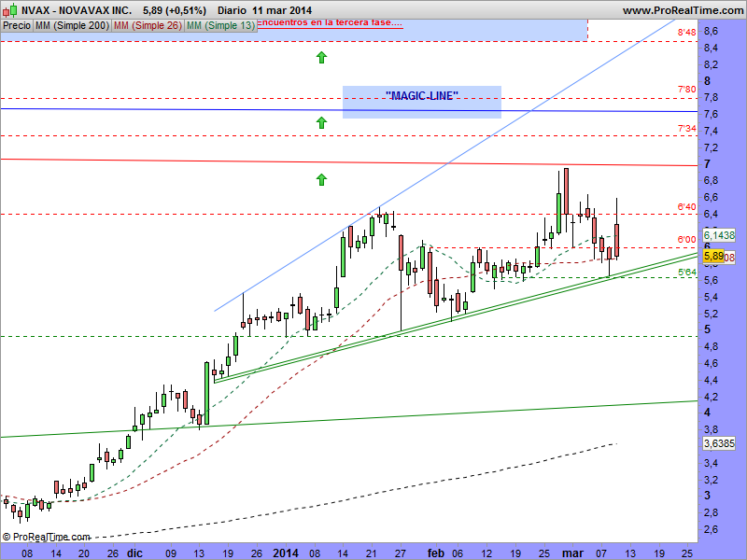
Task: Select the MM (Simple 26) indicator label
Action: pyautogui.click(x=148, y=26)
